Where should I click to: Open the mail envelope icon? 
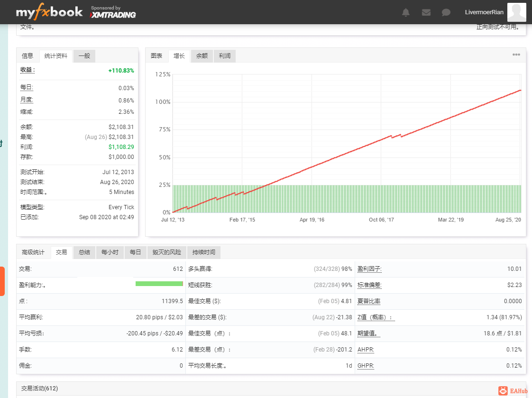pyautogui.click(x=426, y=12)
